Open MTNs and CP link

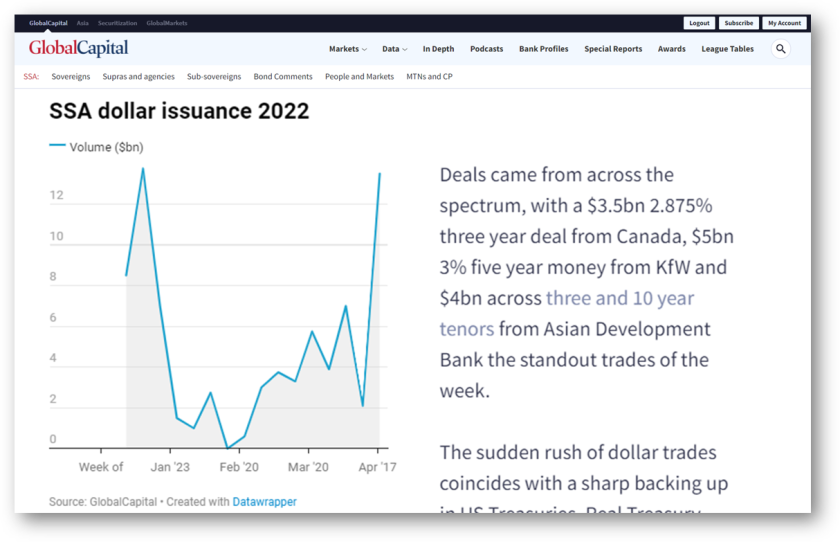pos(429,77)
